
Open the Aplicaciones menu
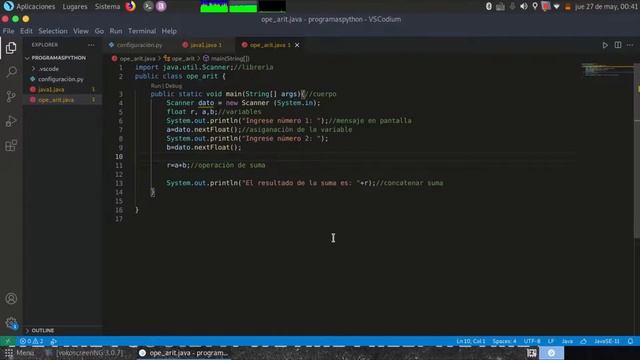[x=36, y=7]
